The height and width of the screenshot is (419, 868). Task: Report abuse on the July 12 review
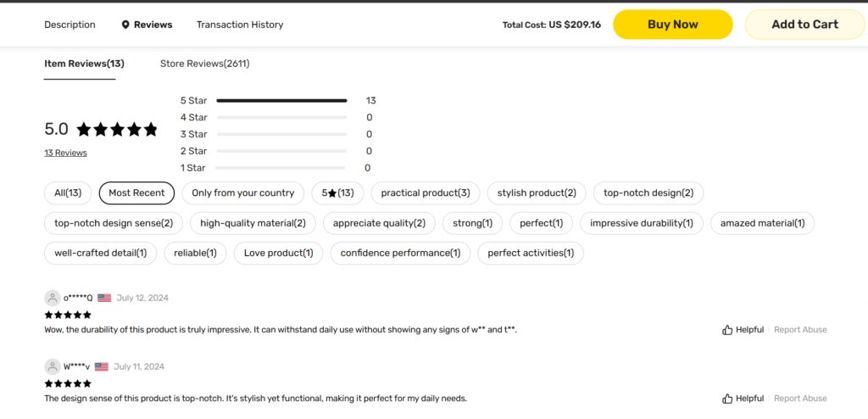[x=800, y=330]
